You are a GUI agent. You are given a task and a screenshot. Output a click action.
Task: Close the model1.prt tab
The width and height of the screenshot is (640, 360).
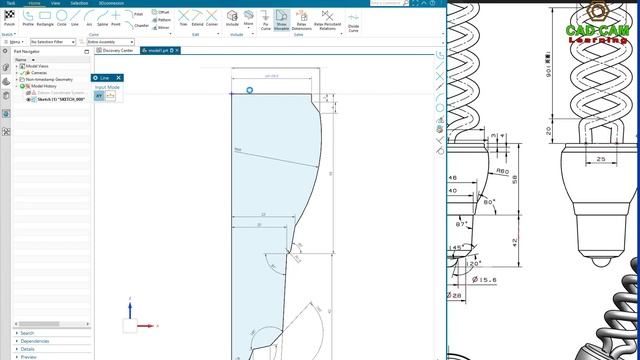(x=177, y=50)
